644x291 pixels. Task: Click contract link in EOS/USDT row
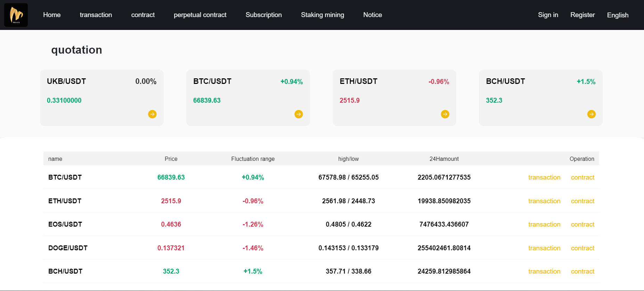click(582, 225)
